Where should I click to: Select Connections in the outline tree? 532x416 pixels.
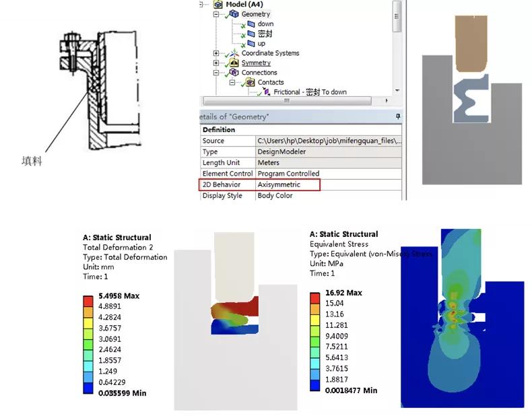pyautogui.click(x=259, y=73)
